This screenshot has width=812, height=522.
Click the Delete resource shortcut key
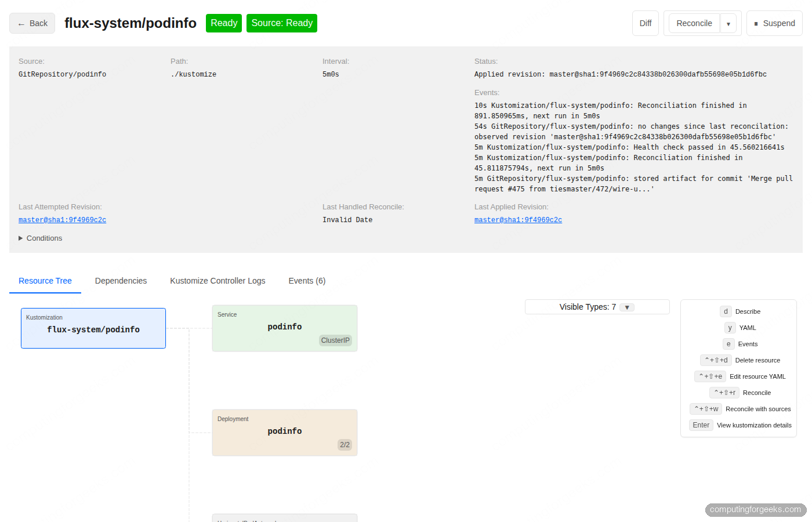click(716, 360)
